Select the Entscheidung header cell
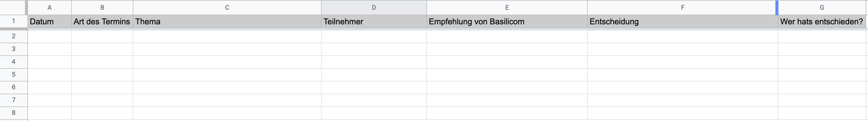Image resolution: width=868 pixels, height=121 pixels. (683, 22)
